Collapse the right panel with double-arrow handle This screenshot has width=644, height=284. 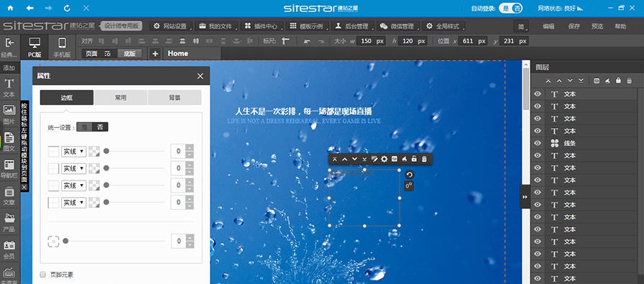click(525, 197)
